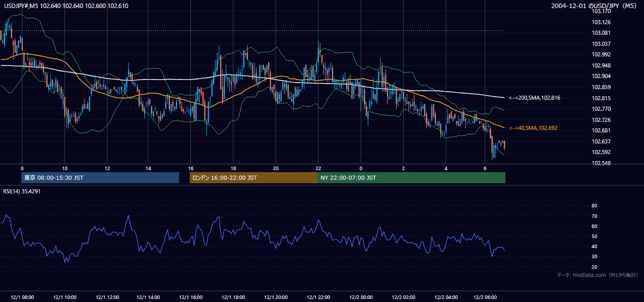Click hour marker 14 under the price chart

click(x=149, y=168)
